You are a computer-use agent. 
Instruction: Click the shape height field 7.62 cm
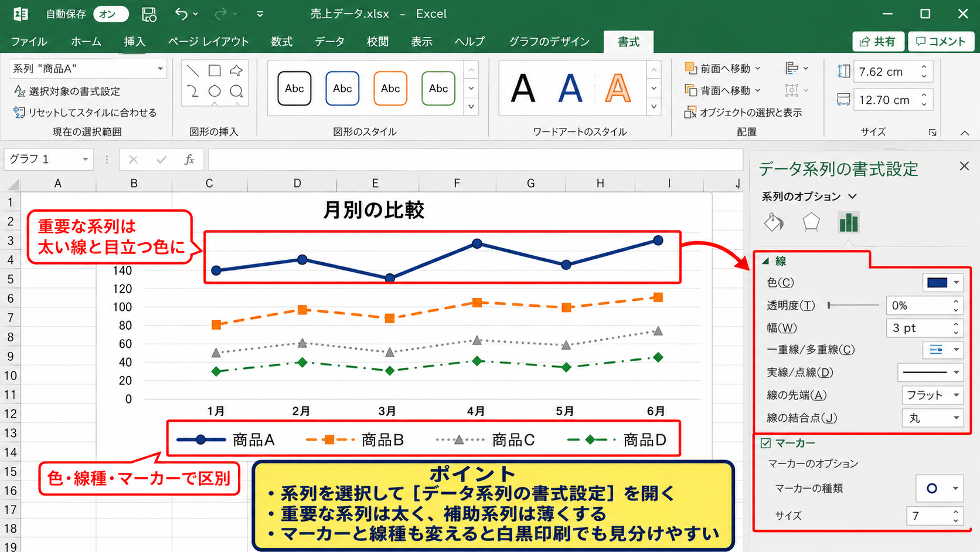coord(893,72)
